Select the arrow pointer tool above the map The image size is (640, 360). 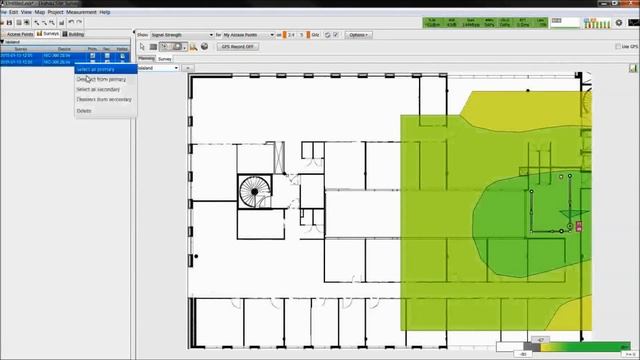[142, 47]
